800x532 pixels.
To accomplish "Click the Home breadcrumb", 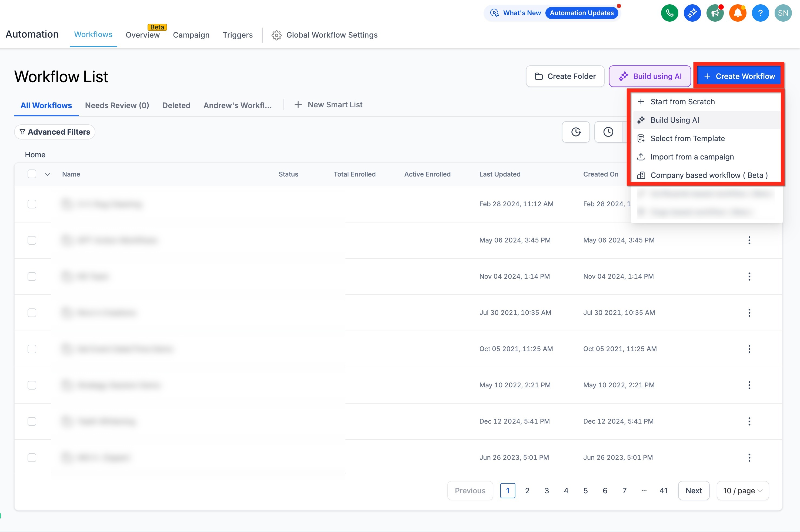I will coord(35,155).
